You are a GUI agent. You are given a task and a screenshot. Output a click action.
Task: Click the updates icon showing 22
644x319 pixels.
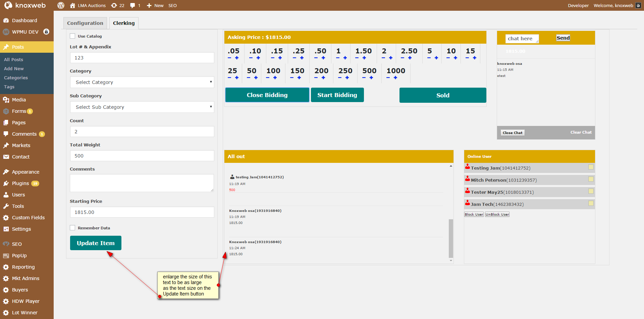pyautogui.click(x=114, y=5)
